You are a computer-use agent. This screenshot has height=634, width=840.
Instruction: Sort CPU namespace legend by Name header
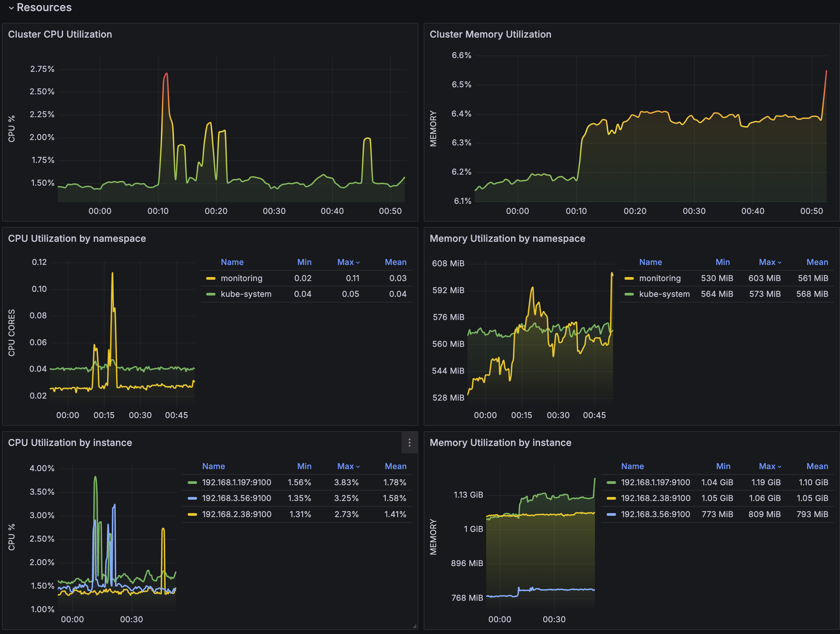pyautogui.click(x=232, y=262)
